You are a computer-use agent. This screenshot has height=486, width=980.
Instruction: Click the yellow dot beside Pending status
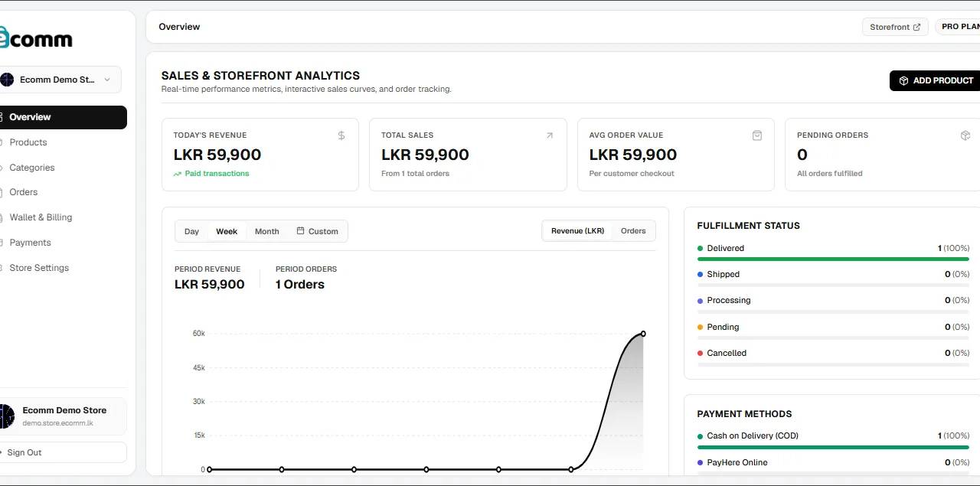click(x=700, y=327)
